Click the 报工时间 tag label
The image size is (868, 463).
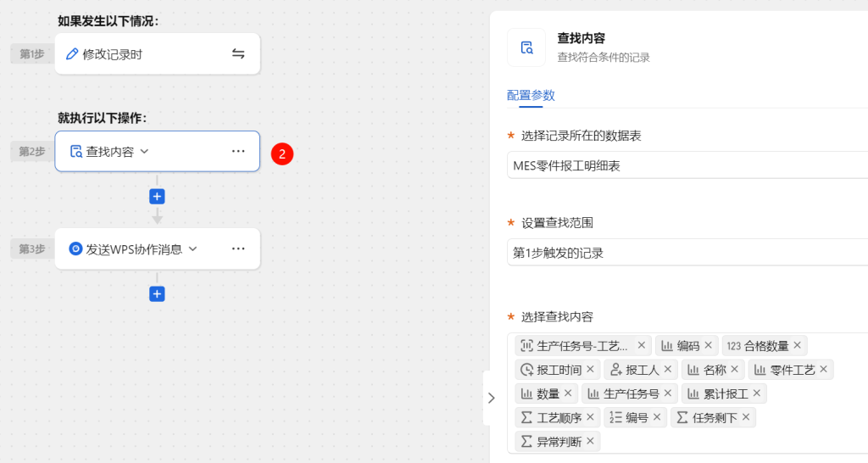559,370
